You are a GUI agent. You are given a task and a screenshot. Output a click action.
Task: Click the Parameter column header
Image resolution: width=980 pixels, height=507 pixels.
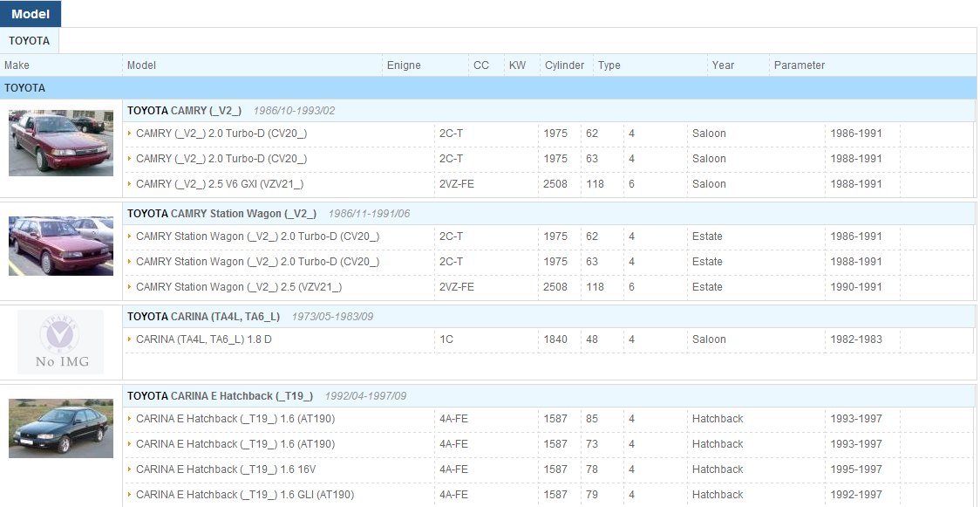coord(800,65)
